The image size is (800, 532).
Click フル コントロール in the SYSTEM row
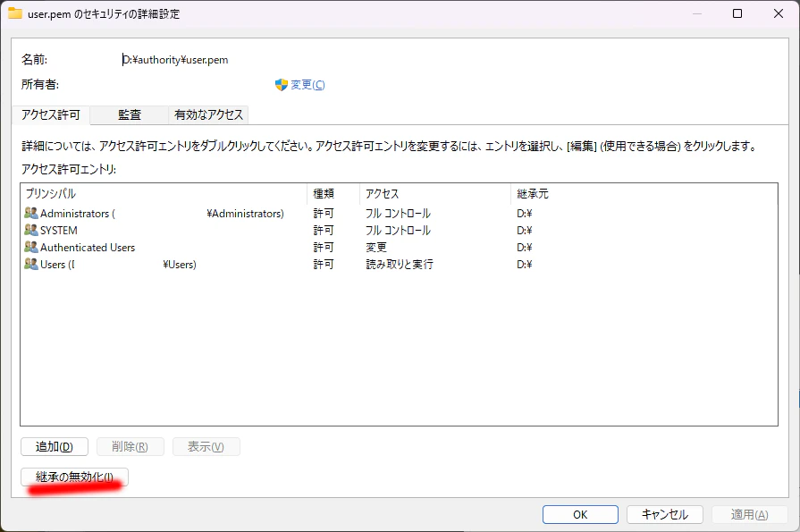[x=398, y=231]
